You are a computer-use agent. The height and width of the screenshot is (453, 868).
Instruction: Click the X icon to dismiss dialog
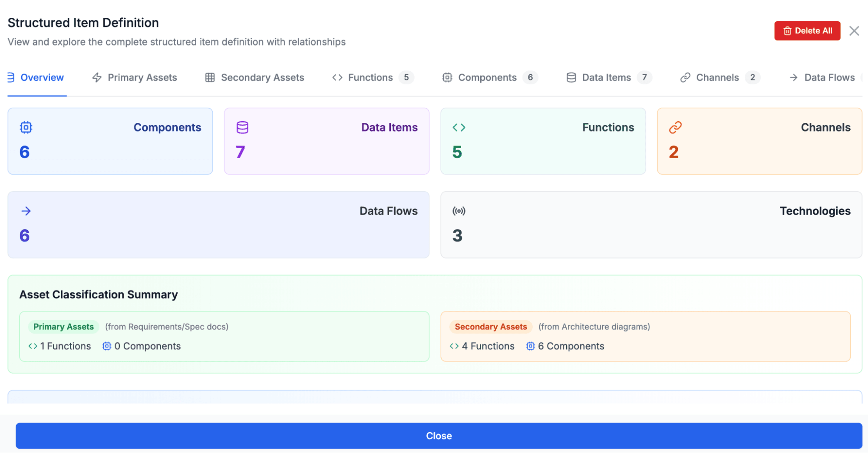click(x=854, y=31)
